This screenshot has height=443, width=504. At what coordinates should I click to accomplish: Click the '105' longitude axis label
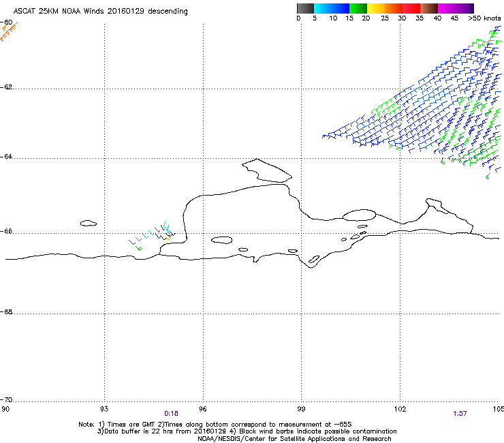coord(499,409)
